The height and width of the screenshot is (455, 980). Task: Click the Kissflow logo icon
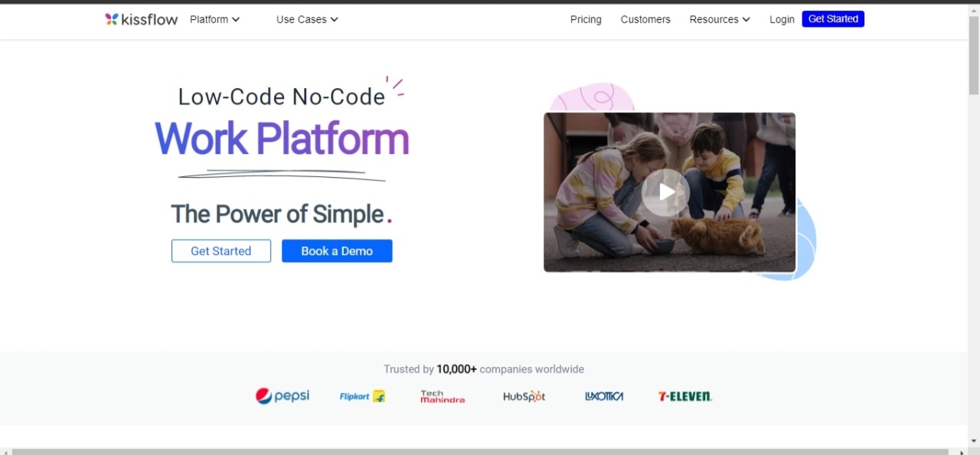coord(112,19)
